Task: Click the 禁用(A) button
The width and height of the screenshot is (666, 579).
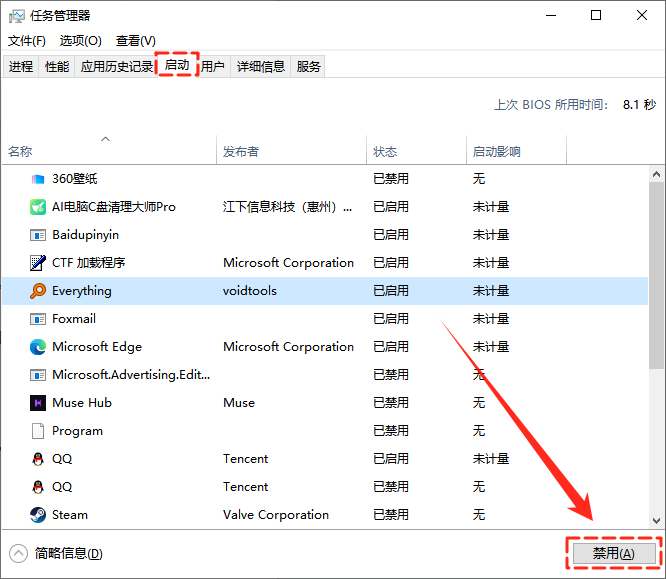Action: [x=614, y=554]
